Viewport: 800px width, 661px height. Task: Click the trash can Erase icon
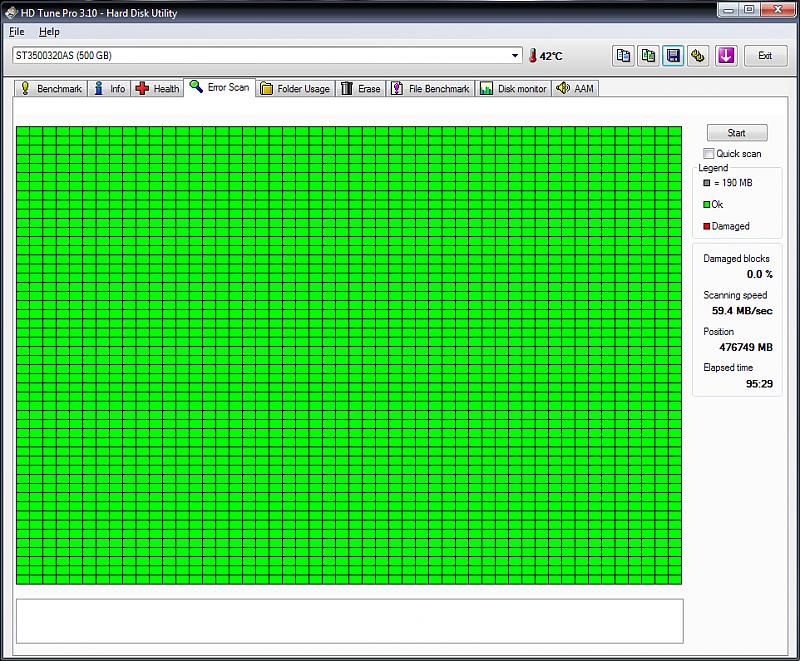[347, 88]
